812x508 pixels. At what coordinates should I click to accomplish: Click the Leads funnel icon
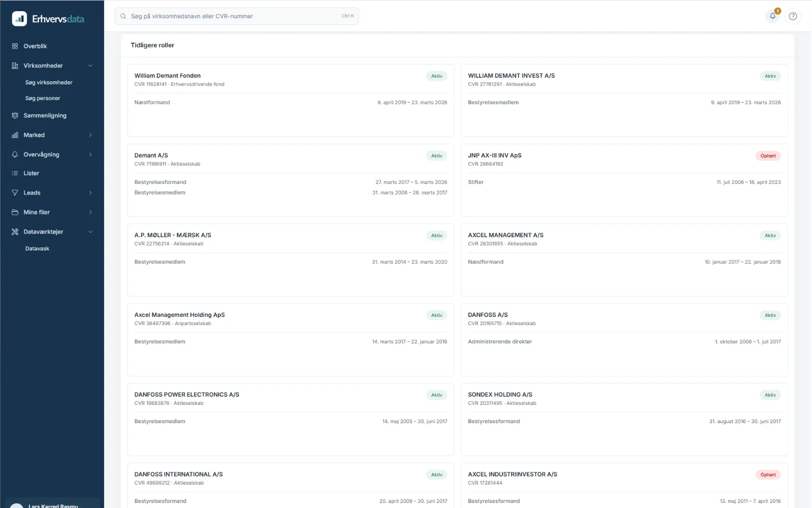(x=15, y=193)
